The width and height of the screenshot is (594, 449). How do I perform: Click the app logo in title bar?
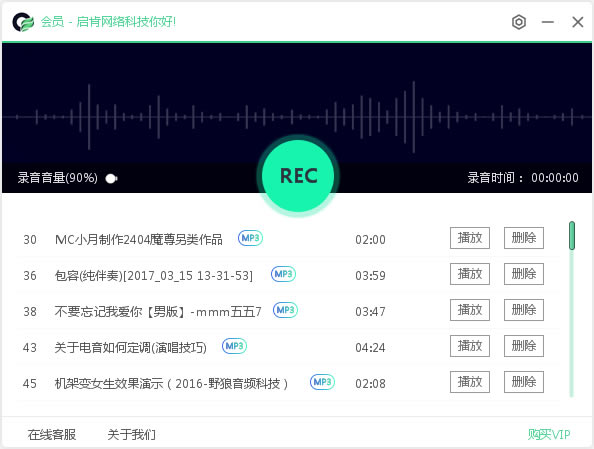click(x=23, y=22)
